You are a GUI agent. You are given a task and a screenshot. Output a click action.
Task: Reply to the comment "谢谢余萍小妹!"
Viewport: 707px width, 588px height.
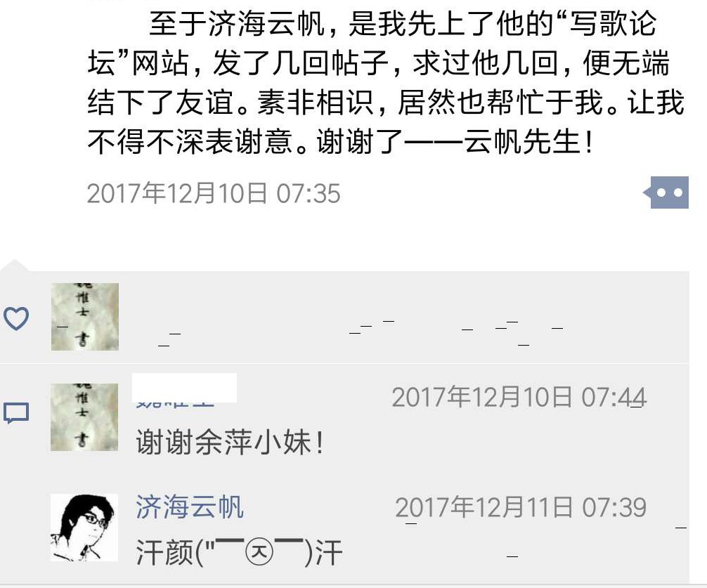tap(230, 443)
